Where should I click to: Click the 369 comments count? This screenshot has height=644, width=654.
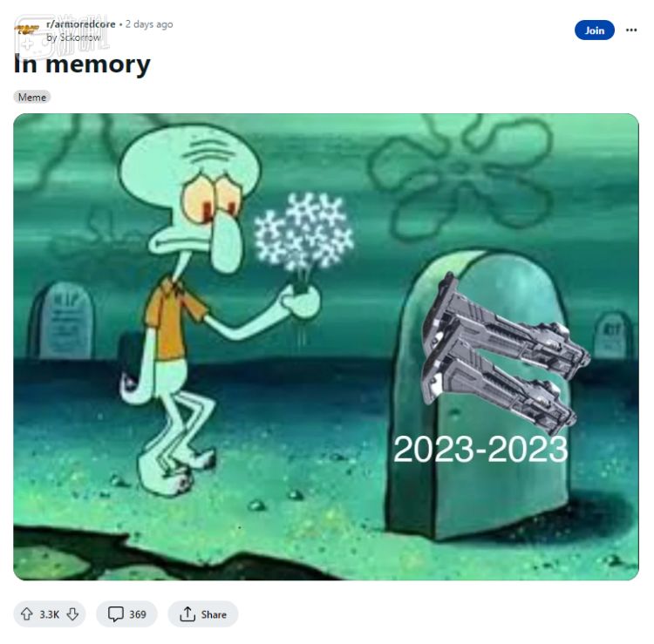[138, 614]
